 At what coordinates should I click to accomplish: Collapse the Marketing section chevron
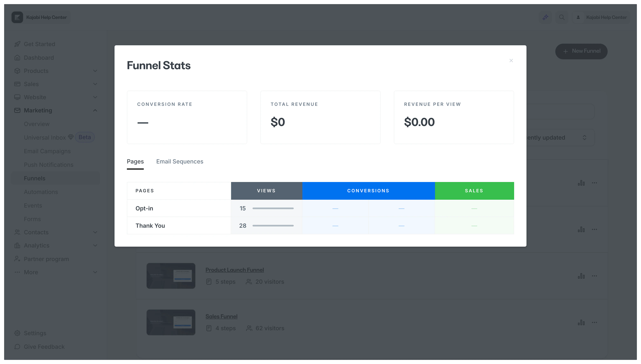pyautogui.click(x=95, y=110)
